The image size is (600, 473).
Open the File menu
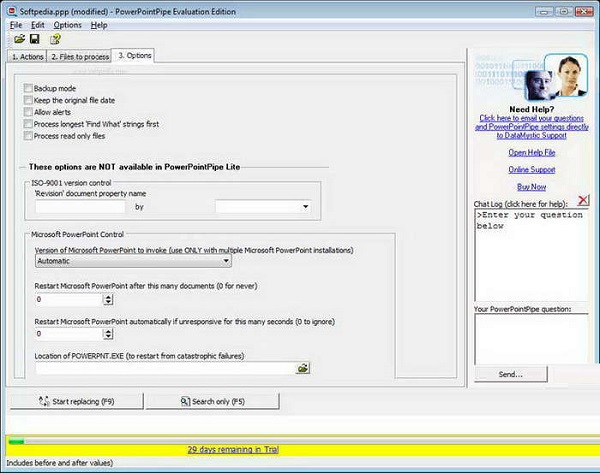click(x=16, y=25)
